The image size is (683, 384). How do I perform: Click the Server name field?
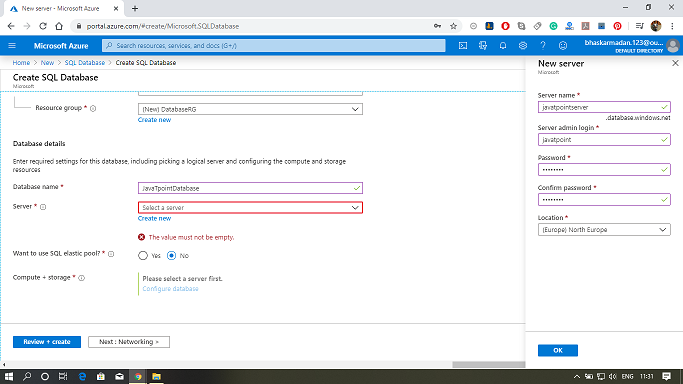(x=604, y=107)
